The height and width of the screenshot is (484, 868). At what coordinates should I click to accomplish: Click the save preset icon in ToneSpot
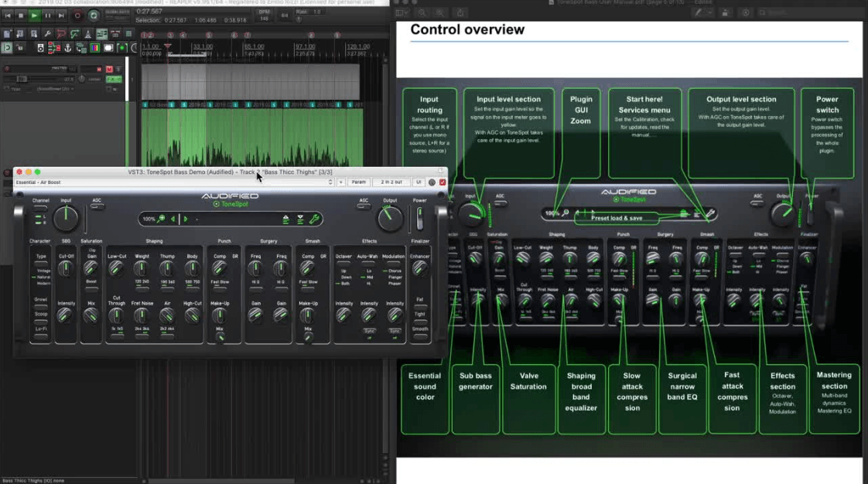[300, 220]
